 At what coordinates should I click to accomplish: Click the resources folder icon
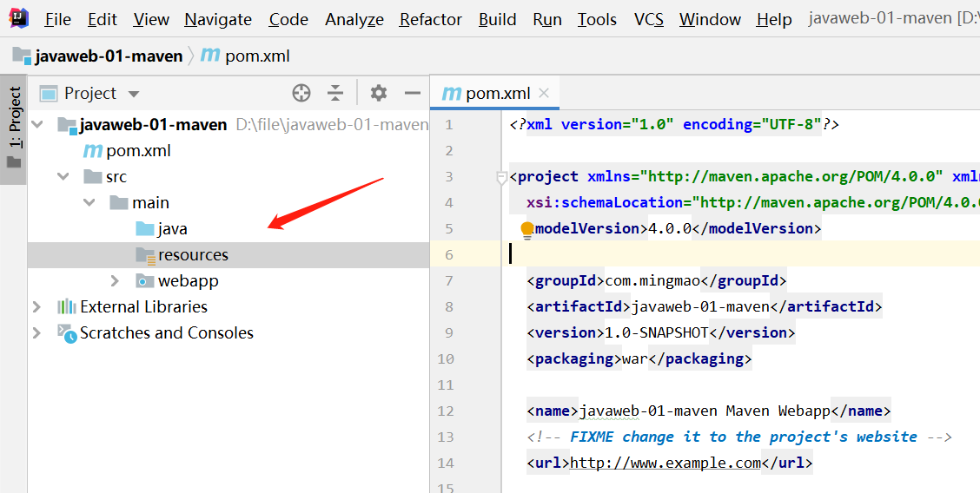point(145,255)
